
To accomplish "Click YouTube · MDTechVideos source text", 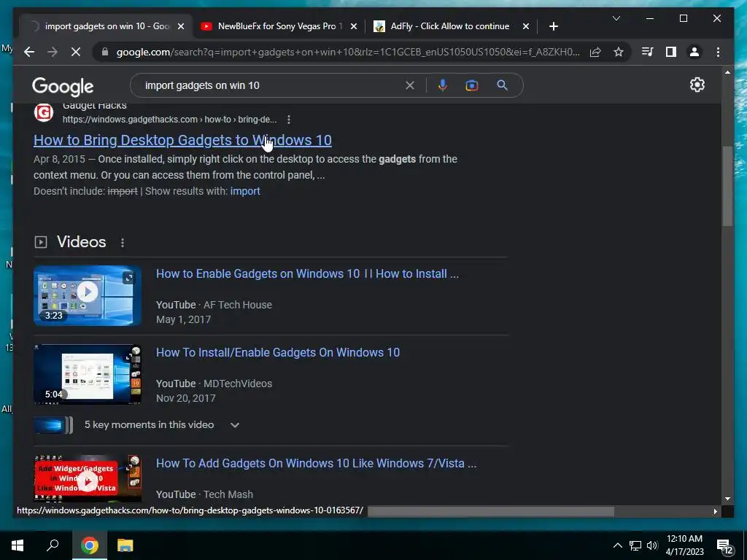I will coord(214,384).
